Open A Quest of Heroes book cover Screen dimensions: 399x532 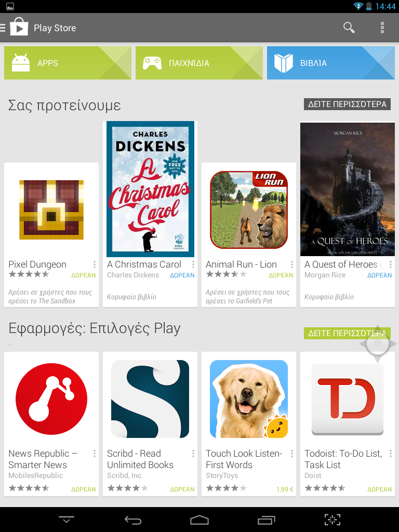coord(348,189)
